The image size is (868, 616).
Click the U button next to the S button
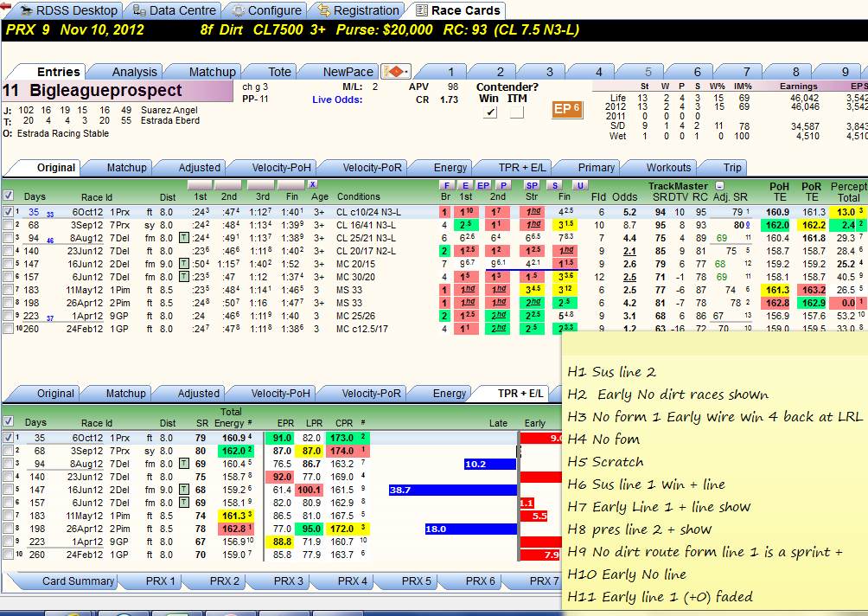(580, 185)
